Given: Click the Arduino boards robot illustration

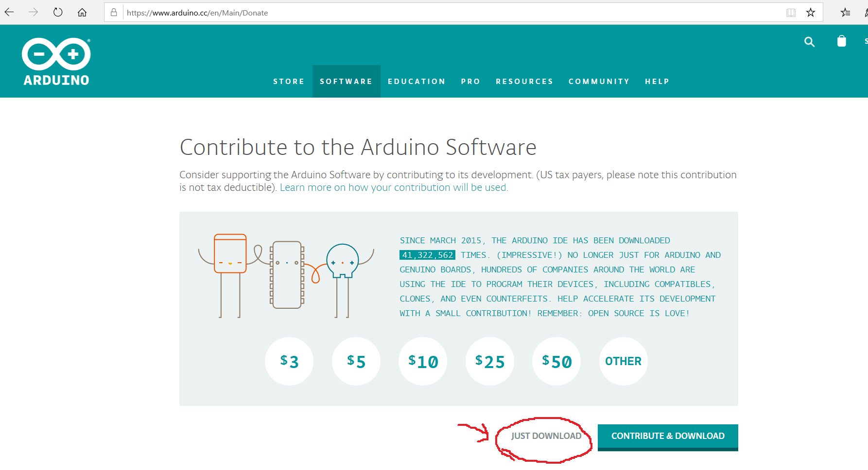Looking at the screenshot, I should tap(286, 276).
